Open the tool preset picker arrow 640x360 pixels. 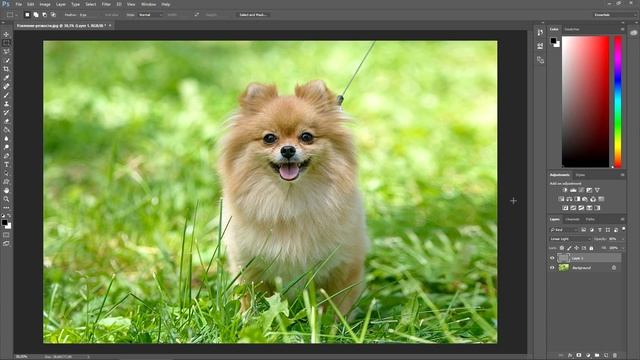click(16, 15)
